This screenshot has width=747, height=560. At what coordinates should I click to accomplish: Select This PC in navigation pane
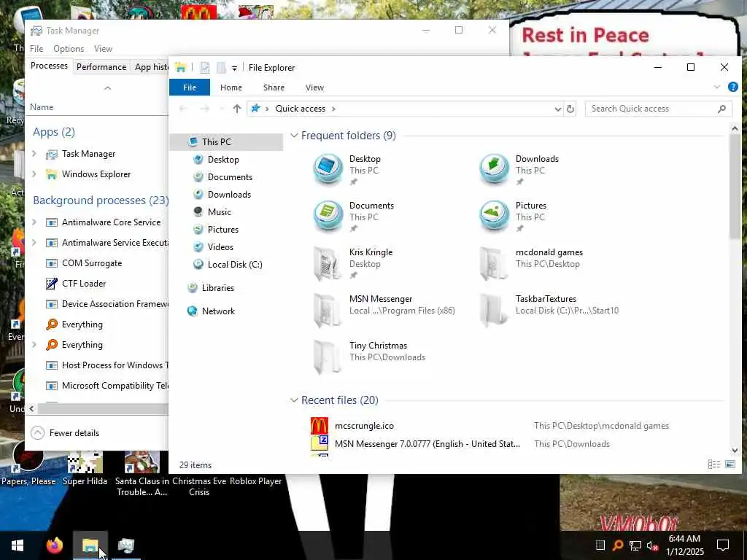(226, 142)
